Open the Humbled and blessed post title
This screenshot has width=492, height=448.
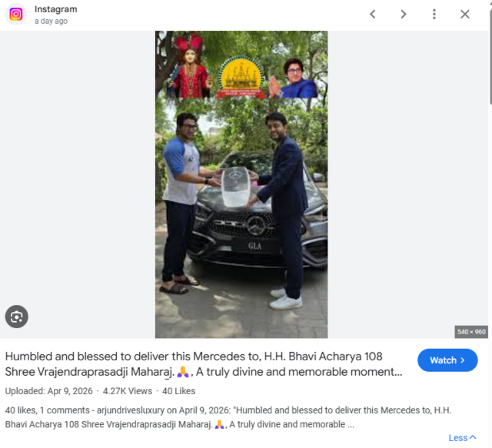[204, 364]
